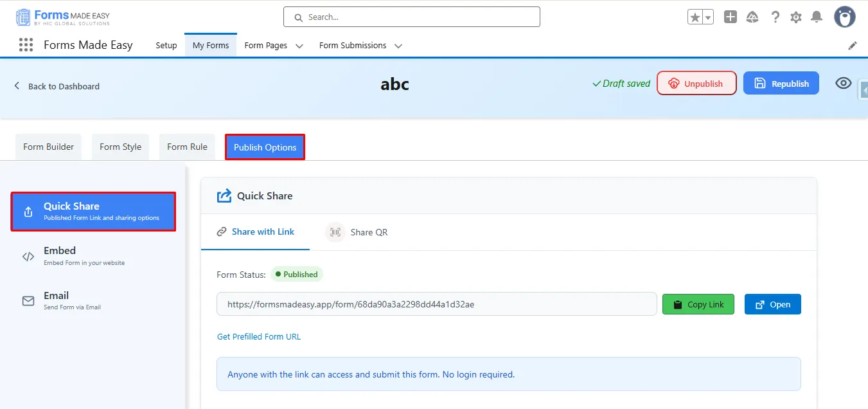The height and width of the screenshot is (409, 868).
Task: Click the pencil edit navigation icon
Action: click(853, 46)
